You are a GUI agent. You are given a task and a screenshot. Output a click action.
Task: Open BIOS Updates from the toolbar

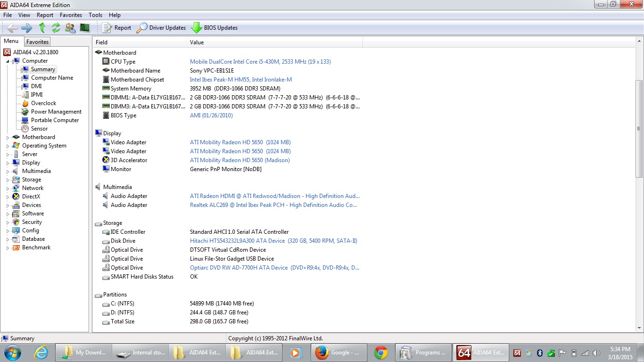215,28
